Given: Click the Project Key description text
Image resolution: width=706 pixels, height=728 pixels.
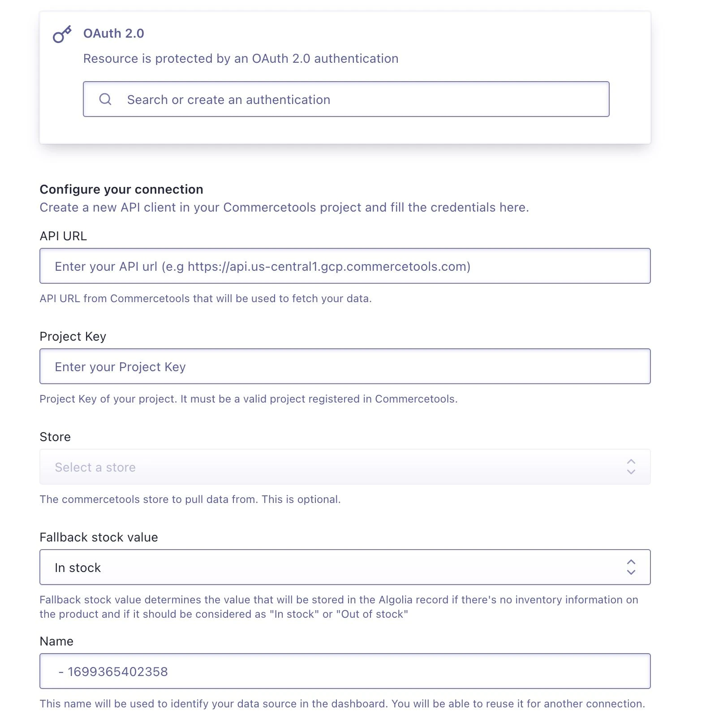Looking at the screenshot, I should point(248,398).
